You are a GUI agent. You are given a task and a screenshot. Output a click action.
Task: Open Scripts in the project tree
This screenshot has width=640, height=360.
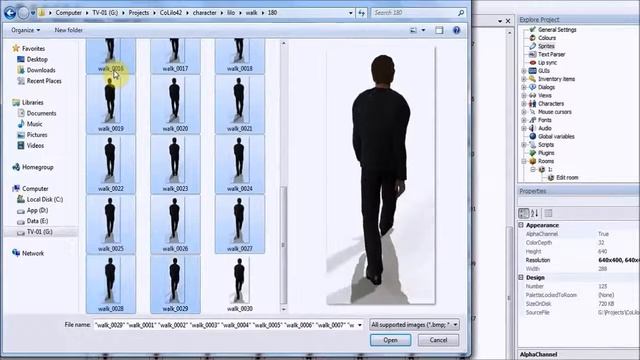click(x=546, y=144)
